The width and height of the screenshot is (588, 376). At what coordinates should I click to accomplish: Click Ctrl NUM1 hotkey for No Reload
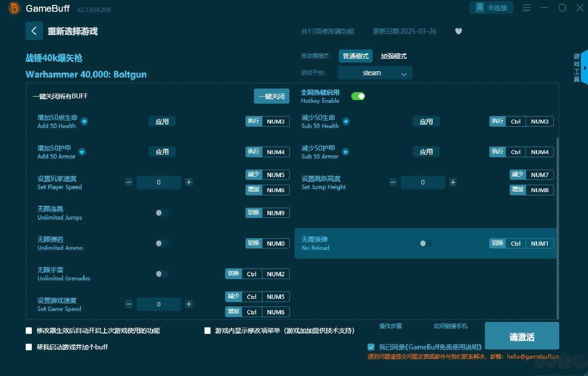point(521,243)
